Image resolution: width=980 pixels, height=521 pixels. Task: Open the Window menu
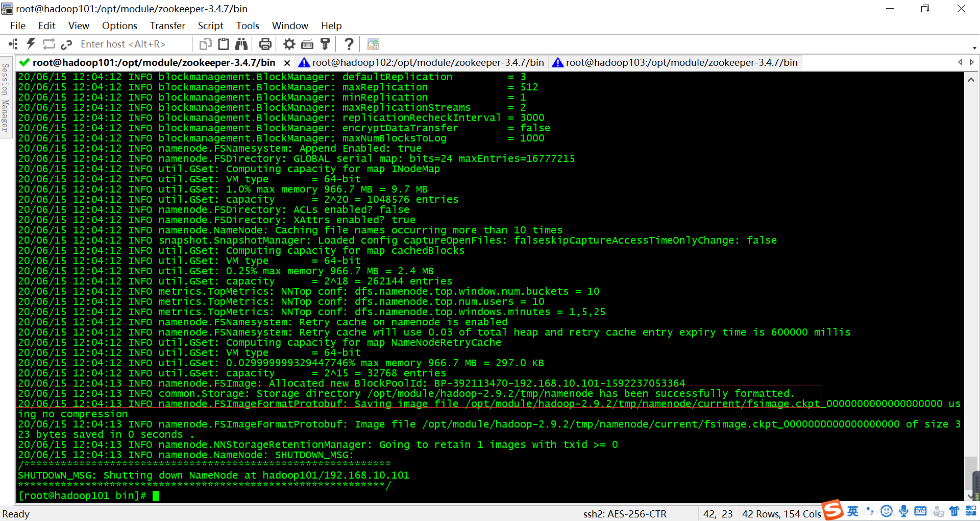290,26
